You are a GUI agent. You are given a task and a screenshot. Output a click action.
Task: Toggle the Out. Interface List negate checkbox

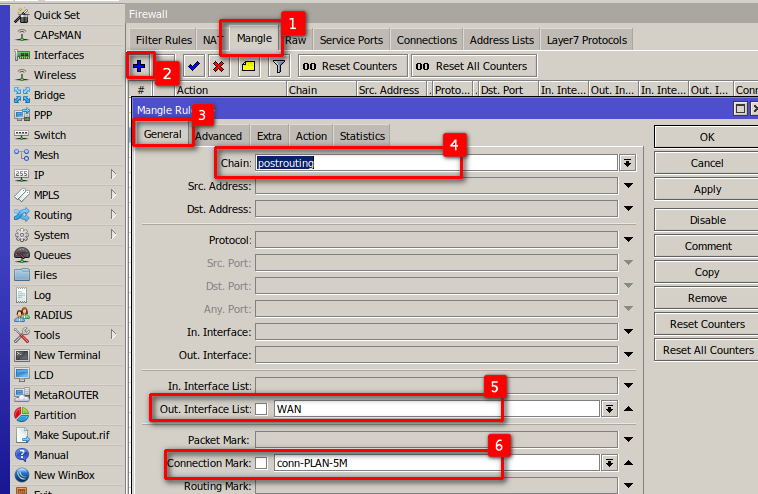tap(261, 408)
